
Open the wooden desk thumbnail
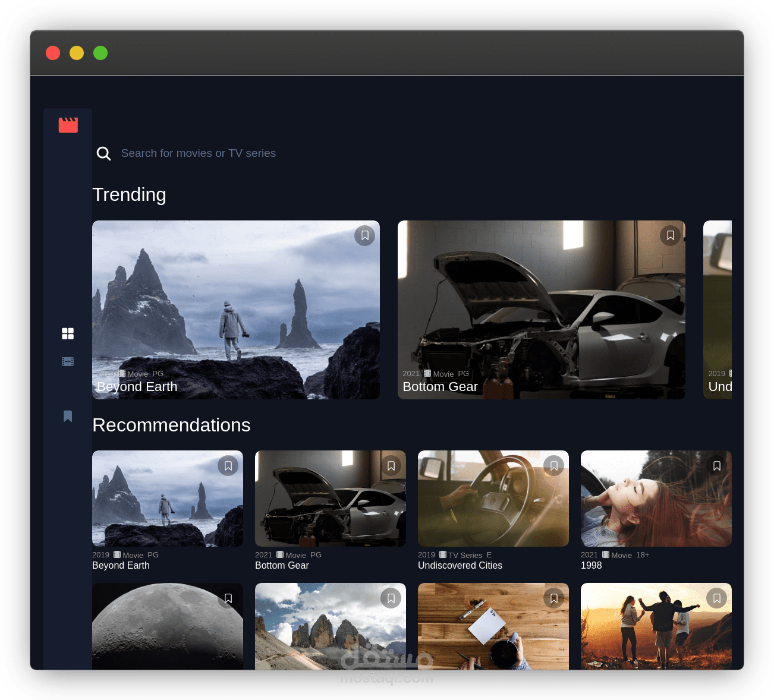[x=493, y=626]
